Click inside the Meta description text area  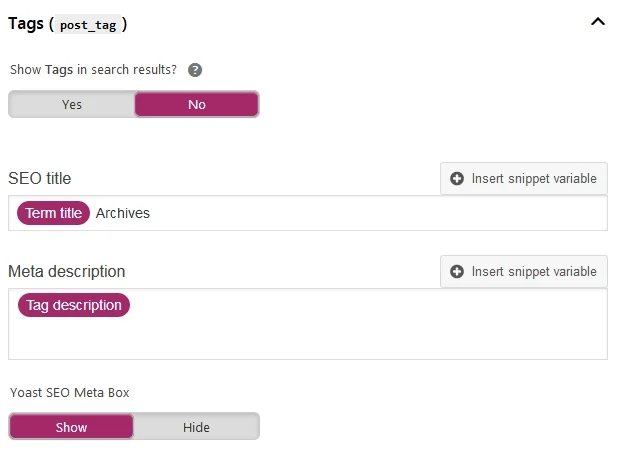tap(308, 324)
